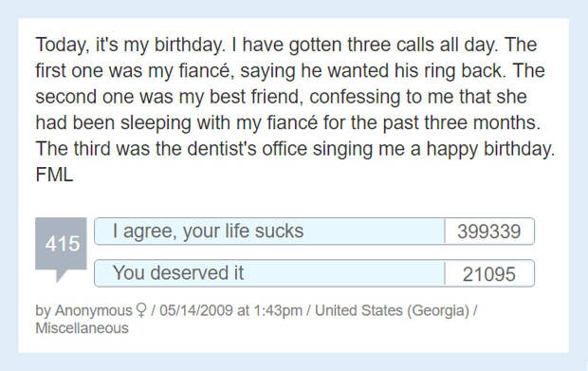Click the female gender symbol icon
The image size is (588, 371).
(x=141, y=310)
